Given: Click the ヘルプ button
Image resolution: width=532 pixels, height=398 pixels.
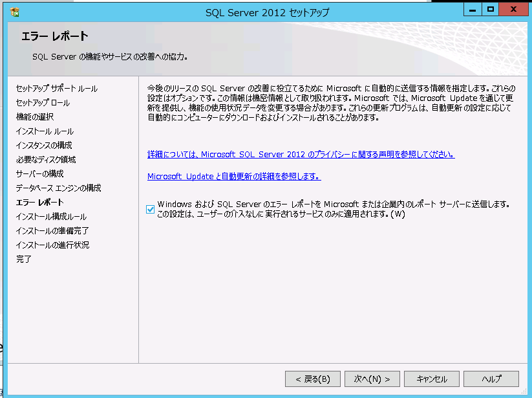Looking at the screenshot, I should 491,379.
